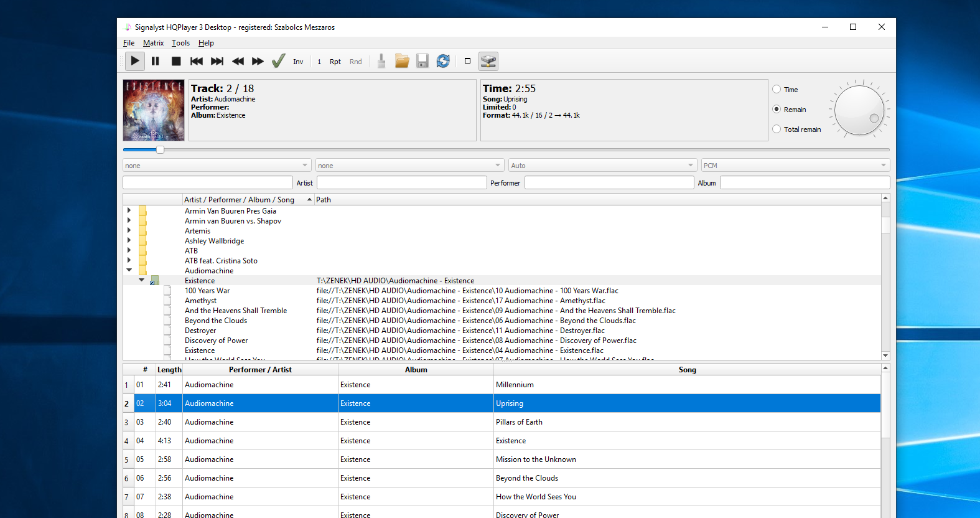Click the green checkmark icon
980x518 pixels.
[x=278, y=61]
